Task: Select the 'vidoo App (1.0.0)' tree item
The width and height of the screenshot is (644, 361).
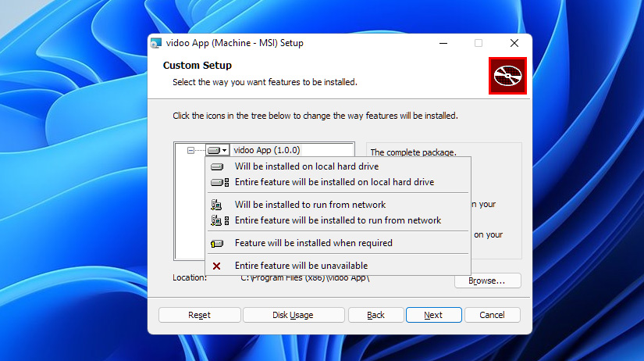Action: click(x=267, y=150)
